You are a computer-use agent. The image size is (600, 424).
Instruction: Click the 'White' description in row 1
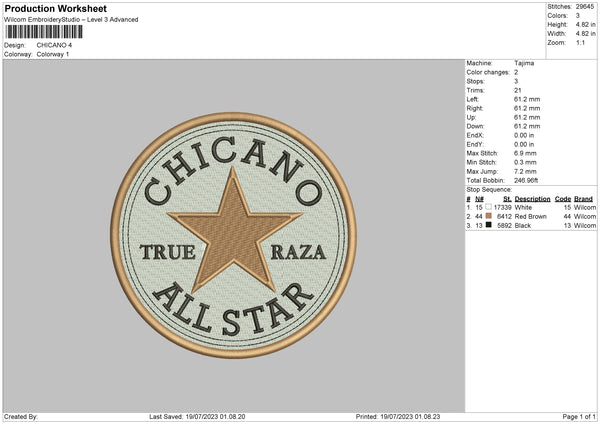tap(523, 207)
